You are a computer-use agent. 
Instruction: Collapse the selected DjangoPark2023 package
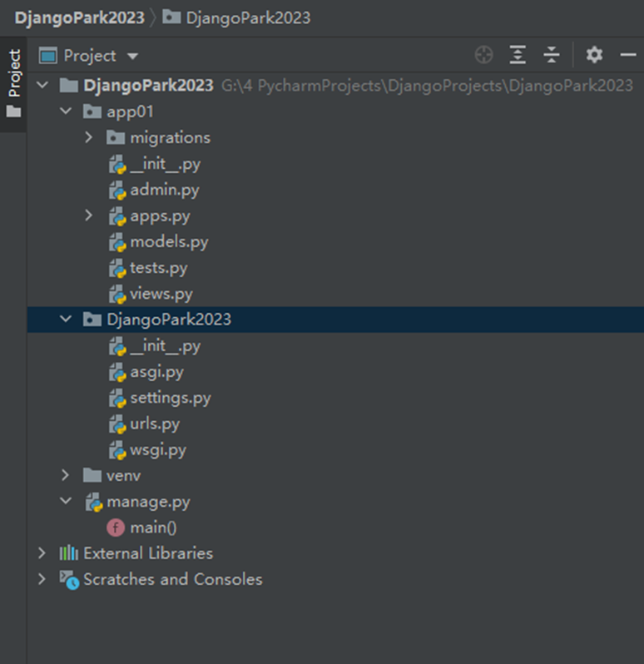(x=66, y=319)
